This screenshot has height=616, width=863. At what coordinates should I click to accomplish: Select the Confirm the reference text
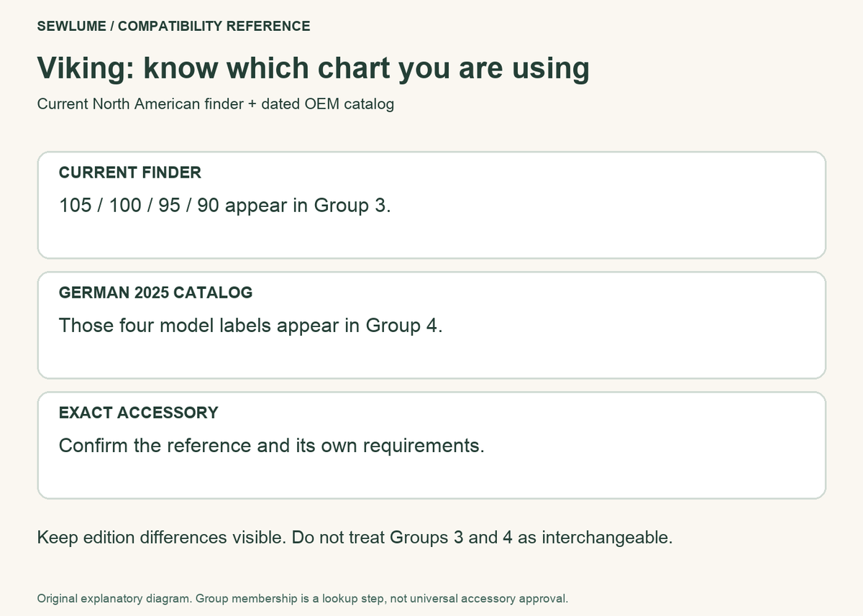coord(272,446)
